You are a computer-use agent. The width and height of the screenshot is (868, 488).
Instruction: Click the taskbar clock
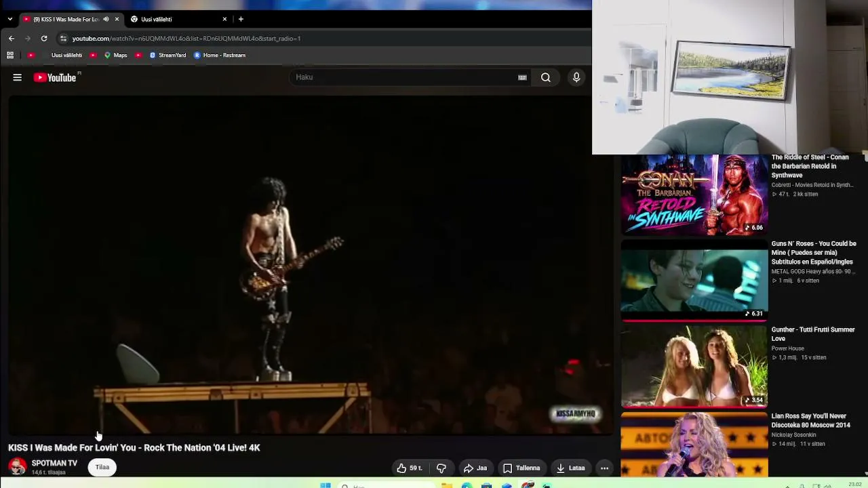point(855,485)
